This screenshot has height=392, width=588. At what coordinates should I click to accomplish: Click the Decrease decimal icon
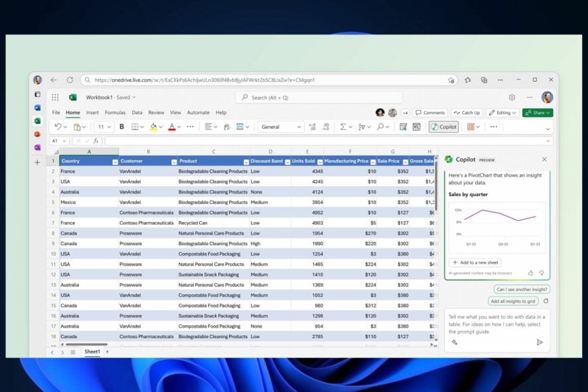[325, 127]
